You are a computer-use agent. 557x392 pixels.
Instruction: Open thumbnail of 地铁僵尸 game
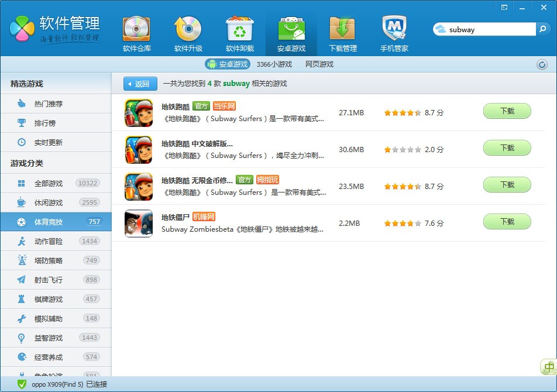(x=139, y=223)
